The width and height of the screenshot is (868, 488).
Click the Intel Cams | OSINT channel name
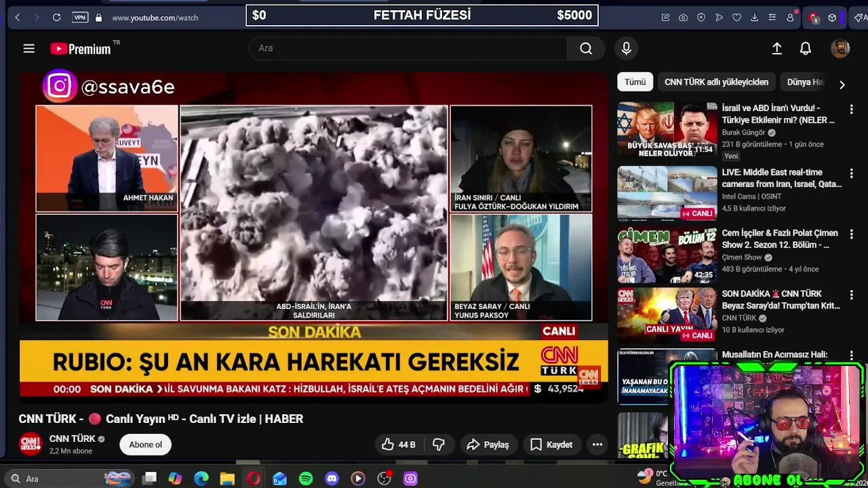click(751, 197)
